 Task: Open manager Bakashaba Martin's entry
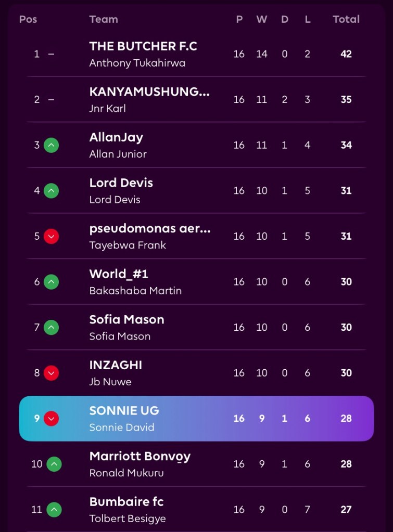pos(135,291)
